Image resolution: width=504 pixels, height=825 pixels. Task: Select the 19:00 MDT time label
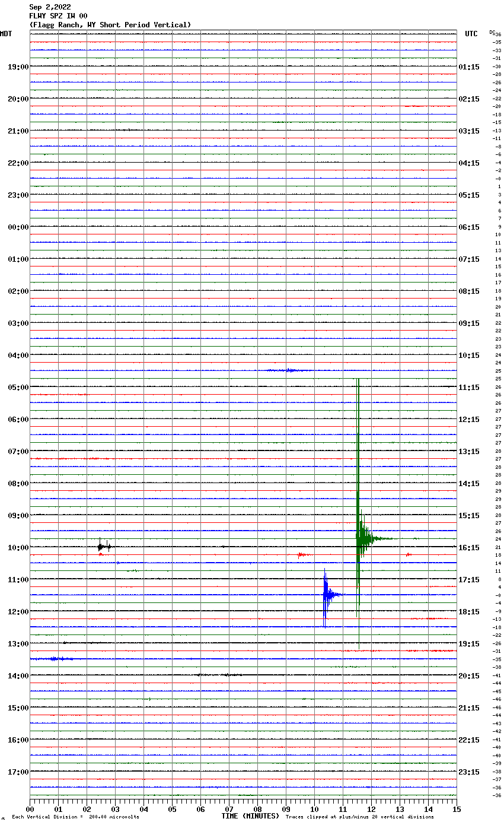[x=18, y=67]
